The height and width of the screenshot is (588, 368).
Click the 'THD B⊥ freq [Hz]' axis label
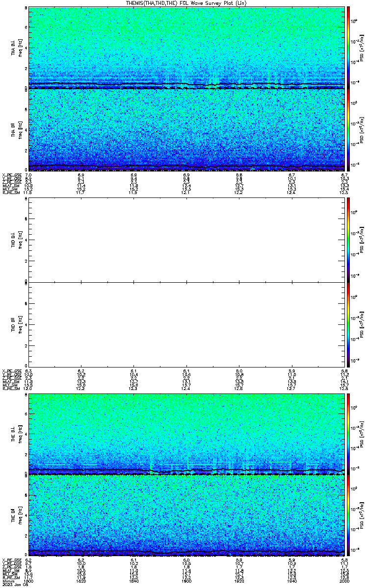(16, 241)
